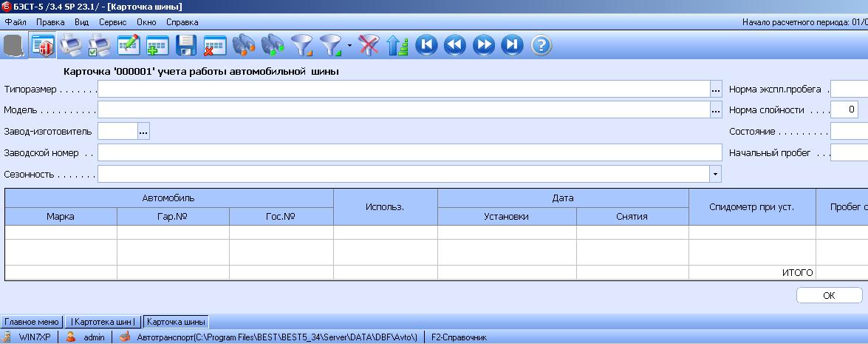Click the delete record icon
The height and width of the screenshot is (344, 868).
coord(214,46)
